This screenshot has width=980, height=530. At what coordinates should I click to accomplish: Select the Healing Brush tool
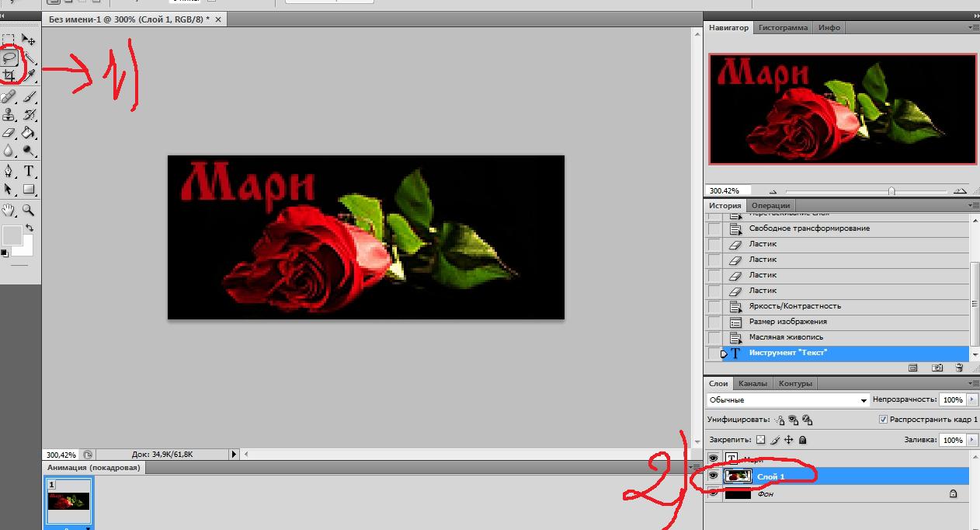[9, 97]
